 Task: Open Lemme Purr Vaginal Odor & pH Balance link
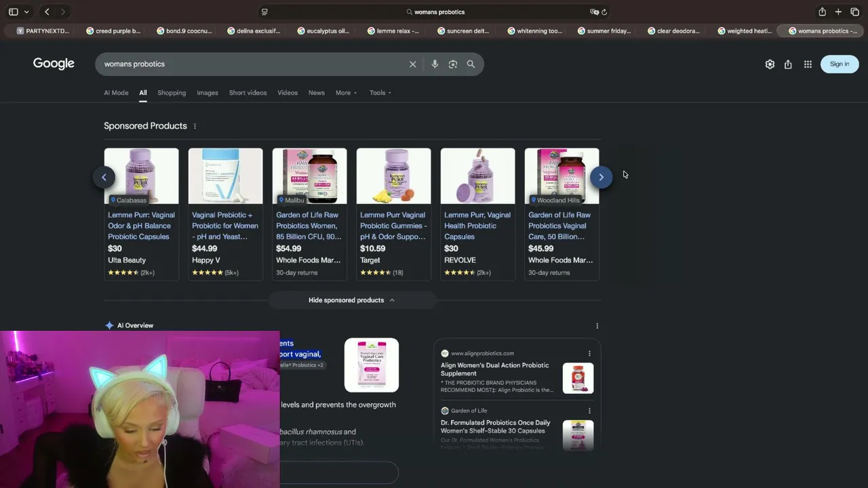[141, 226]
